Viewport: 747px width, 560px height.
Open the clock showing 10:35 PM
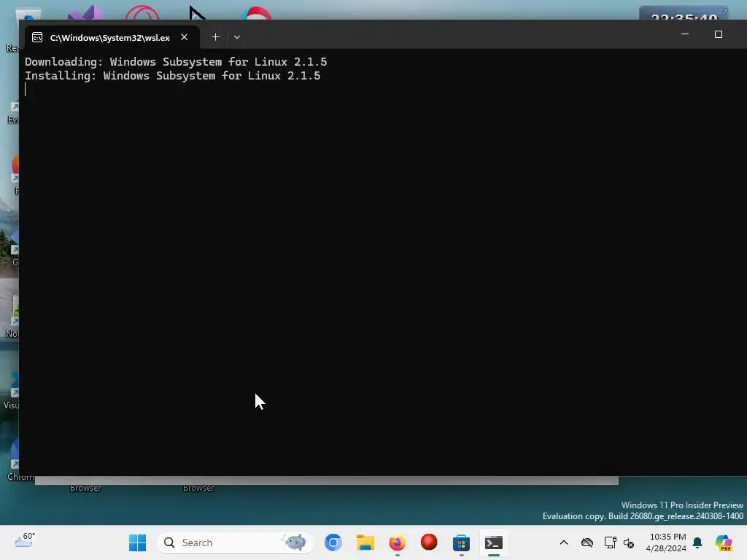[667, 542]
